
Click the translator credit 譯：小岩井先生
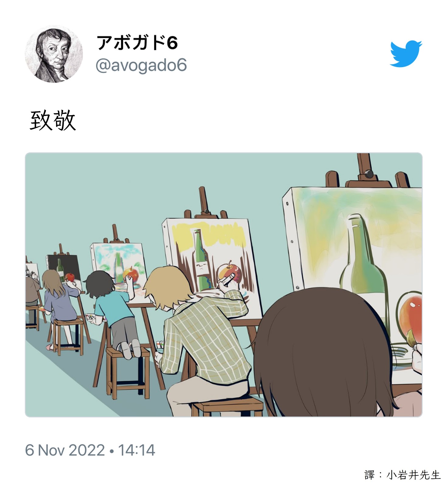[403, 475]
